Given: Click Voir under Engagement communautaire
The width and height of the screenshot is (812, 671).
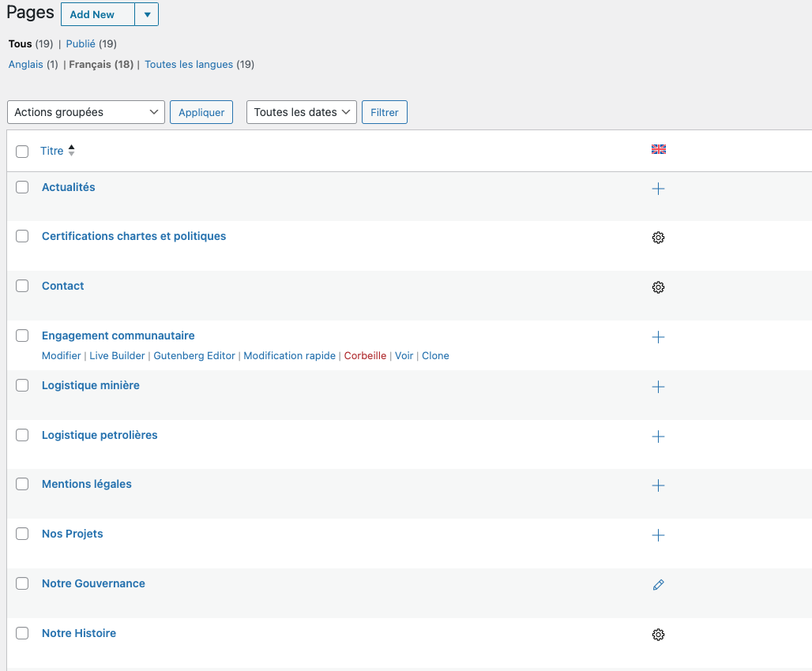Looking at the screenshot, I should click(x=404, y=356).
